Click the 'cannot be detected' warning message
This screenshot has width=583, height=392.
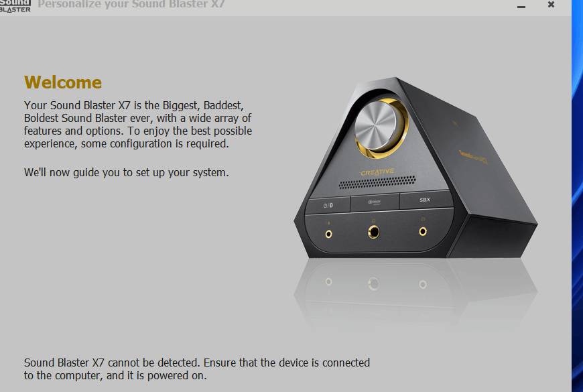(x=197, y=369)
